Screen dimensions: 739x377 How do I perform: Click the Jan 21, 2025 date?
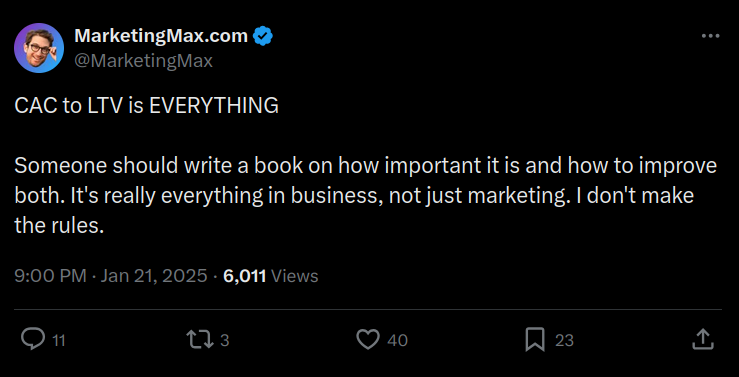(x=154, y=276)
